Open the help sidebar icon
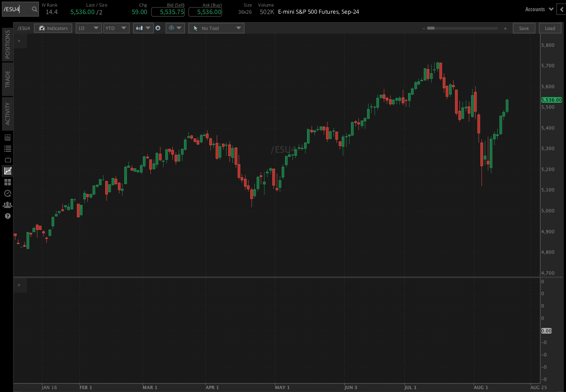Image resolution: width=566 pixels, height=392 pixels. click(7, 216)
